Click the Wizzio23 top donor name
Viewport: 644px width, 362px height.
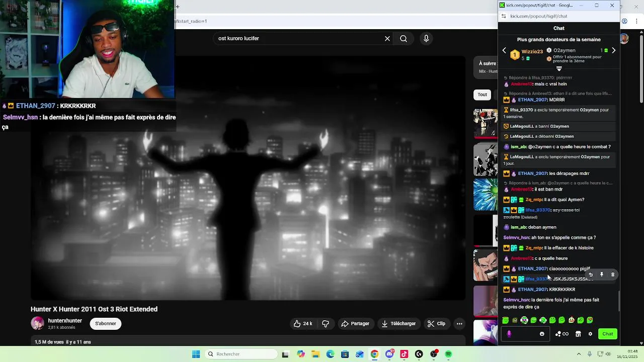click(532, 52)
